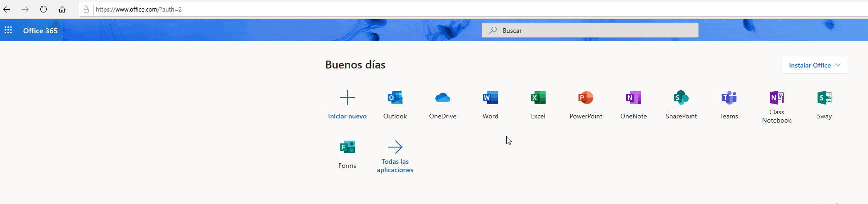Open Todas las aplicaciones link
The width and height of the screenshot is (868, 204).
tap(395, 148)
